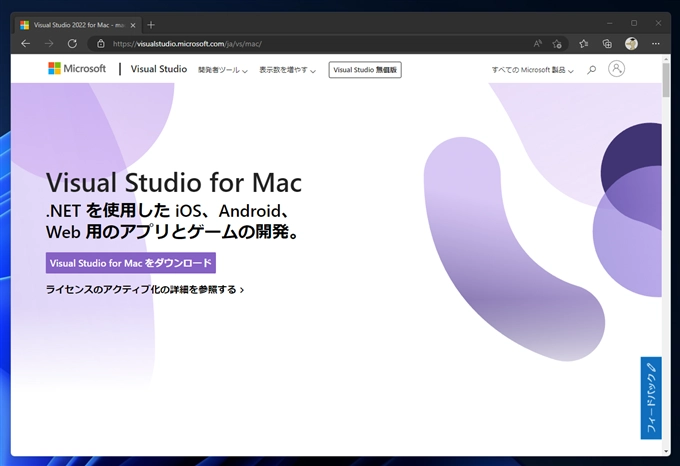Click the site search magnifier icon
Image resolution: width=680 pixels, height=466 pixels.
592,69
